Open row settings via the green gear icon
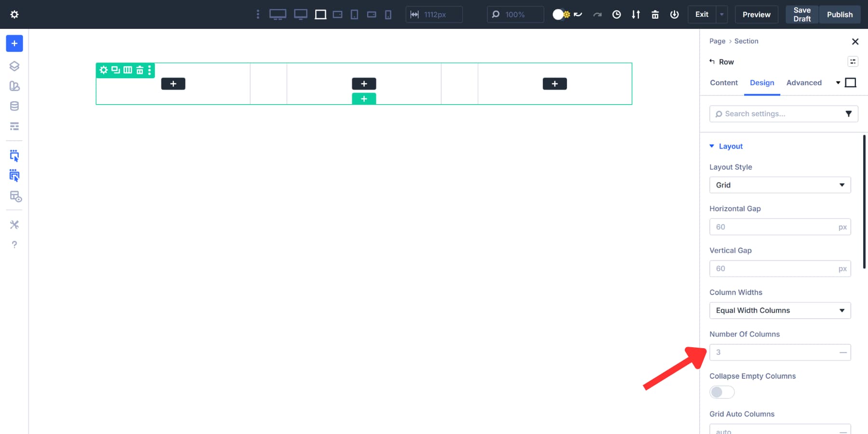This screenshot has width=868, height=434. click(103, 70)
